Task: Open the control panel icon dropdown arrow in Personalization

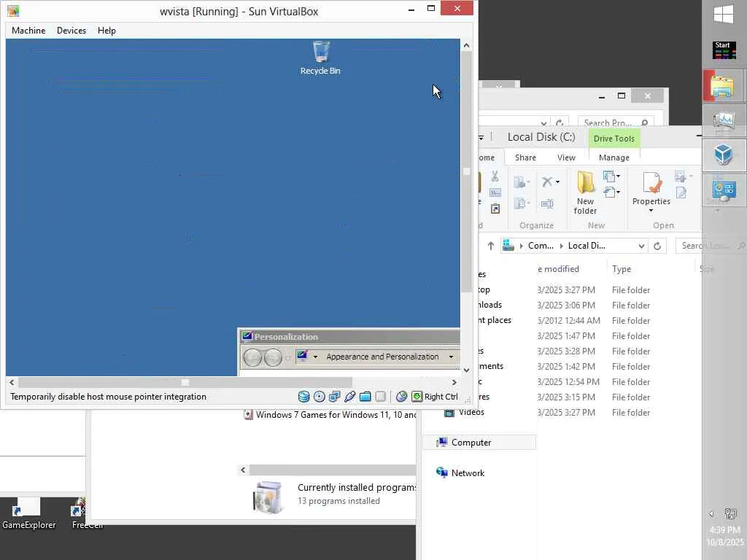Action: click(x=315, y=357)
